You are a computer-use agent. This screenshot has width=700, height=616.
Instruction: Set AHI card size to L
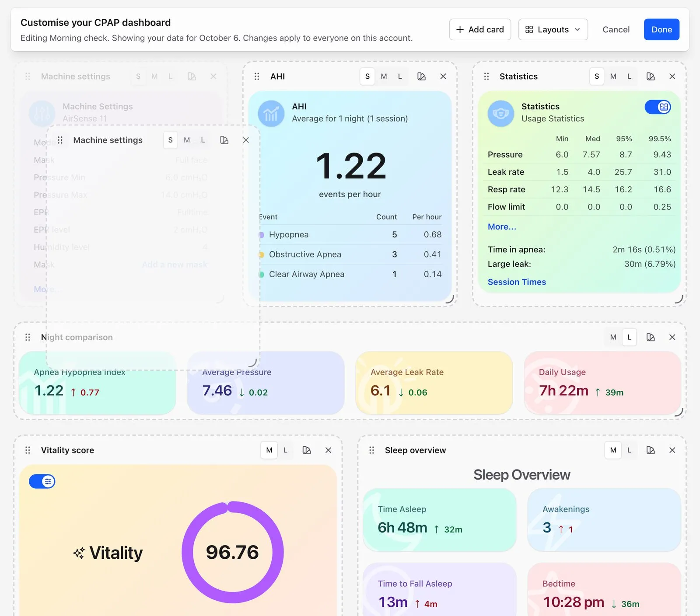coord(400,77)
